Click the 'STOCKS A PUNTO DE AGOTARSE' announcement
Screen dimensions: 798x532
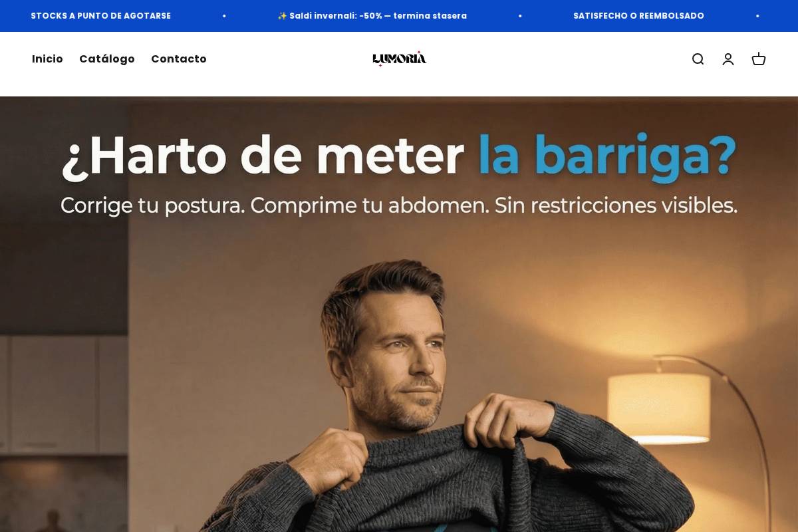[x=100, y=16]
